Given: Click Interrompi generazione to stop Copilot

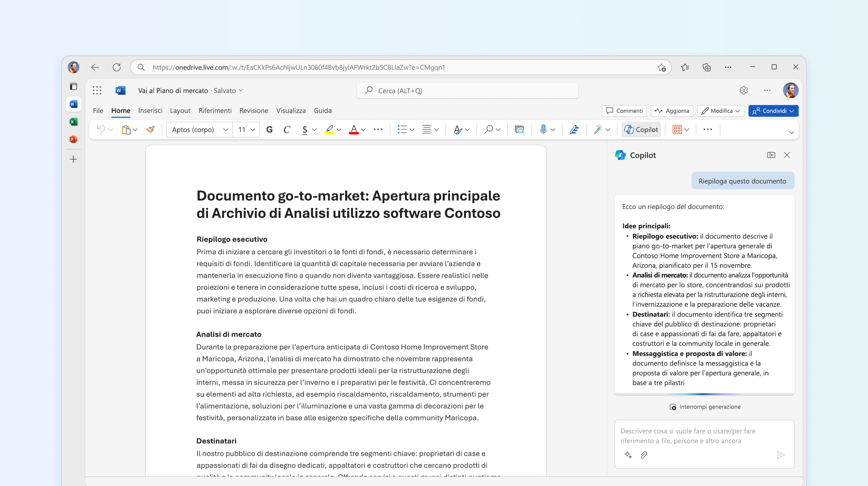Looking at the screenshot, I should [x=705, y=407].
